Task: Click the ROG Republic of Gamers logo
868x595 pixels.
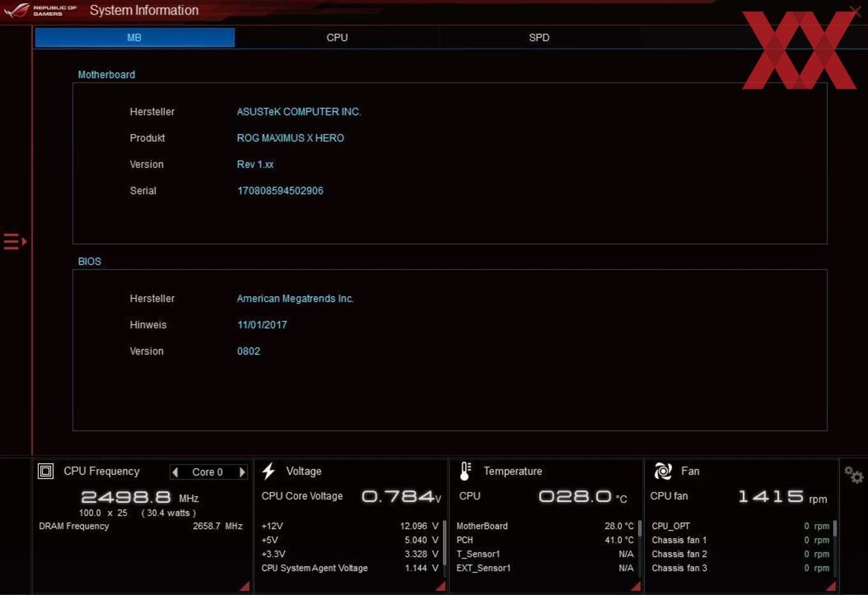Action: pyautogui.click(x=40, y=11)
